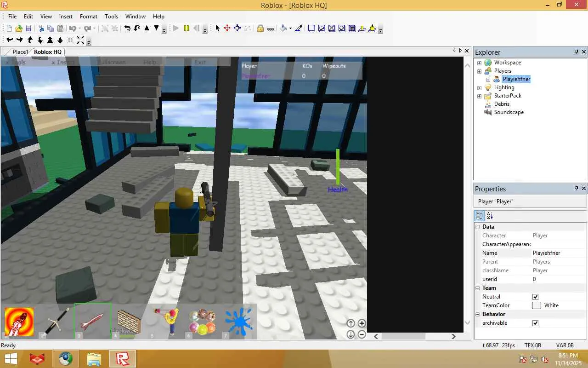Click the fullscreen expand-arrows toolbar icon
This screenshot has height=368, width=588.
(80, 40)
